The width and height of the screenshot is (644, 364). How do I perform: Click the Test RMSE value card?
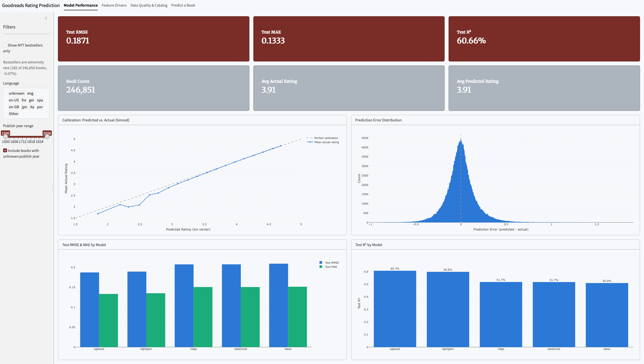(154, 39)
